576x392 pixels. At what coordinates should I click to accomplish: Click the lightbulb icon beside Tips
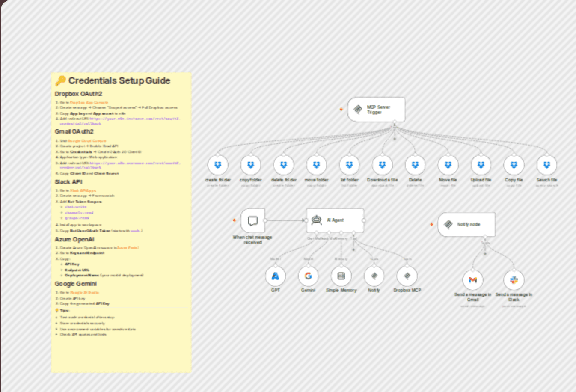[57, 310]
